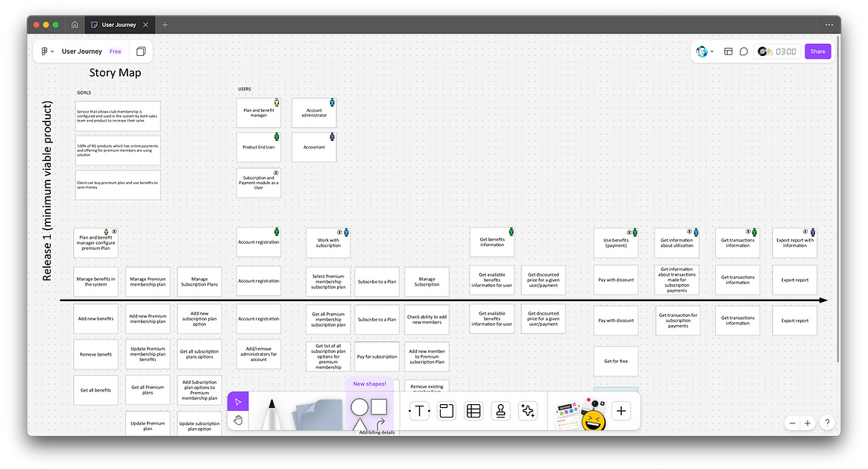Select the 'Get all benefits' card
Image resolution: width=868 pixels, height=469 pixels.
tap(95, 391)
